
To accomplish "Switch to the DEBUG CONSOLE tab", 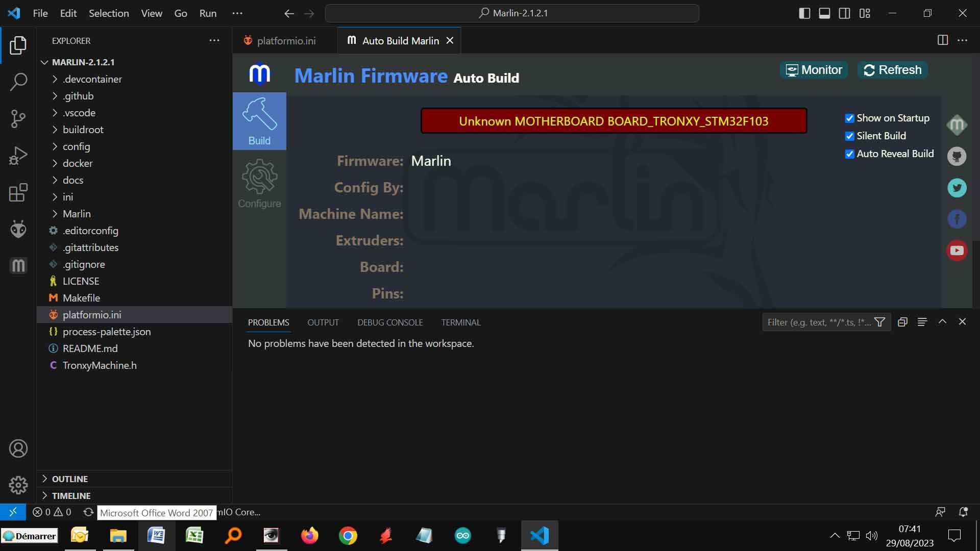I will click(390, 322).
